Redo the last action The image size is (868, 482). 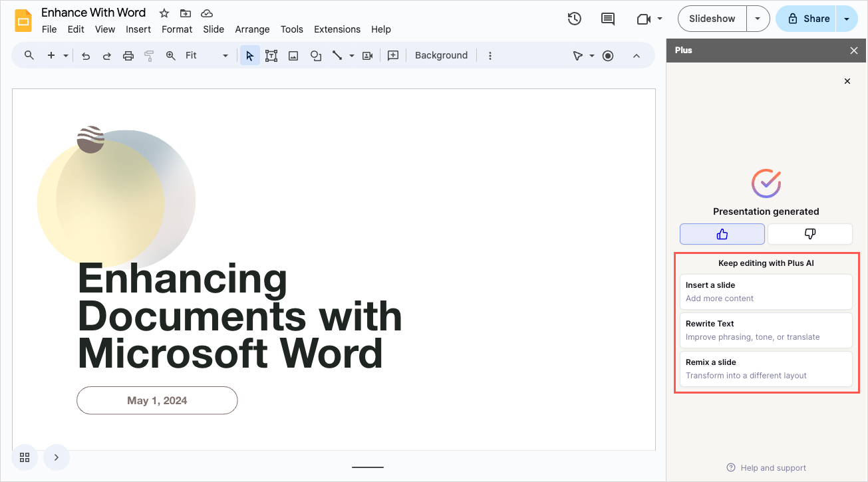(x=106, y=56)
